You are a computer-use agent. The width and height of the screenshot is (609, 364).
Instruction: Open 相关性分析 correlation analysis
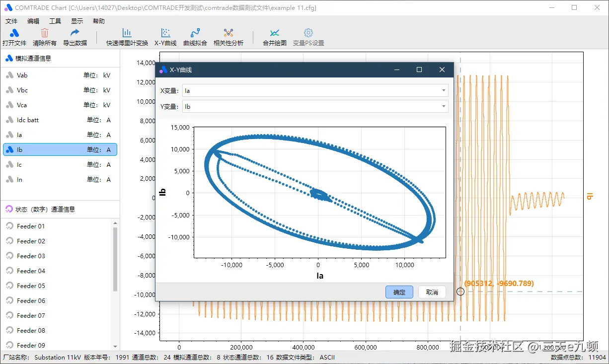coord(228,37)
